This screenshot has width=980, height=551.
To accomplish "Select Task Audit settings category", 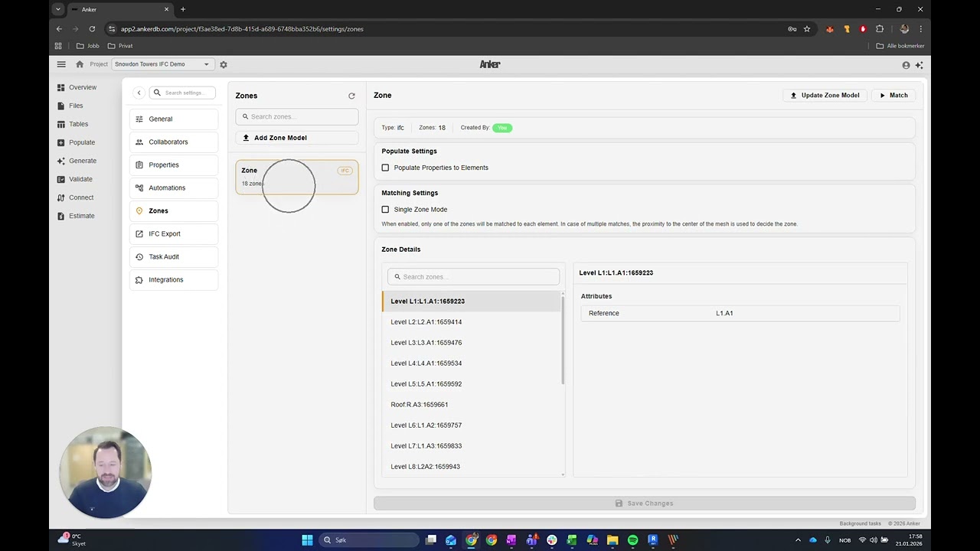I will point(174,256).
